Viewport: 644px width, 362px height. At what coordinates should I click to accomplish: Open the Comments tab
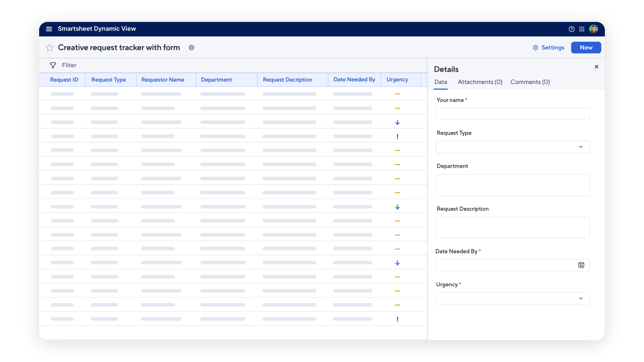(530, 82)
